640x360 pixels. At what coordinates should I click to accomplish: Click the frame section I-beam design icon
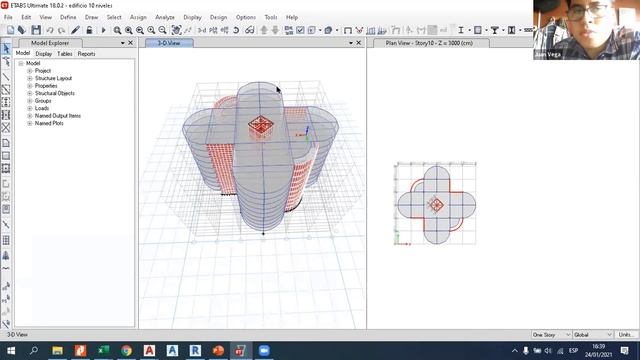pyautogui.click(x=461, y=30)
